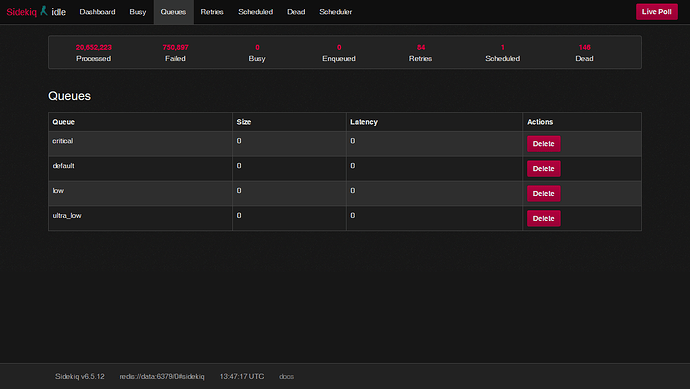The image size is (690, 389).
Task: Click the Sidekiq logo link
Action: [22, 12]
